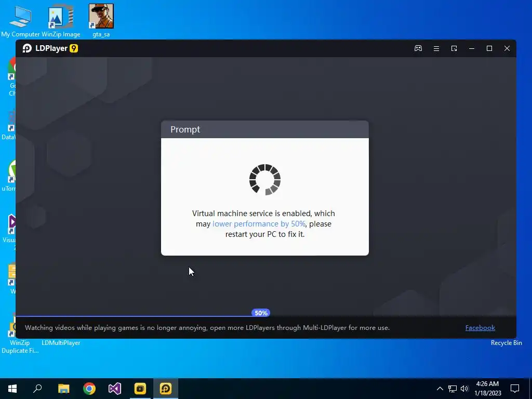Screen dimensions: 532x399
Task: Select the Google Chrome desktop shortcut behind LDPlayer
Action: click(12, 76)
